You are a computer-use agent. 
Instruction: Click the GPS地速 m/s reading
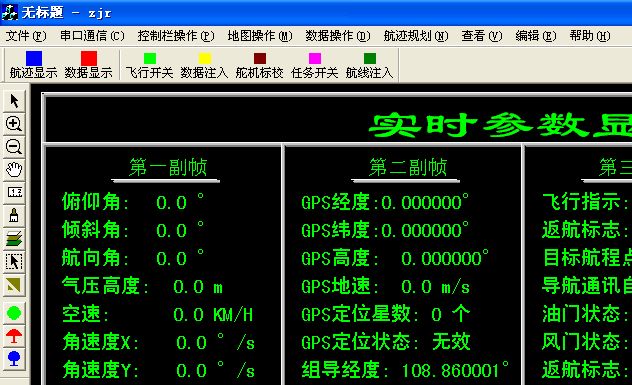pos(386,287)
